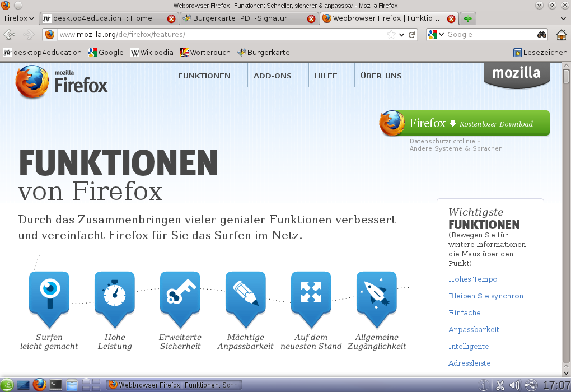Screen dimensions: 571x392
Task: Close the Webbrowser Firefox tab
Action: pos(451,18)
